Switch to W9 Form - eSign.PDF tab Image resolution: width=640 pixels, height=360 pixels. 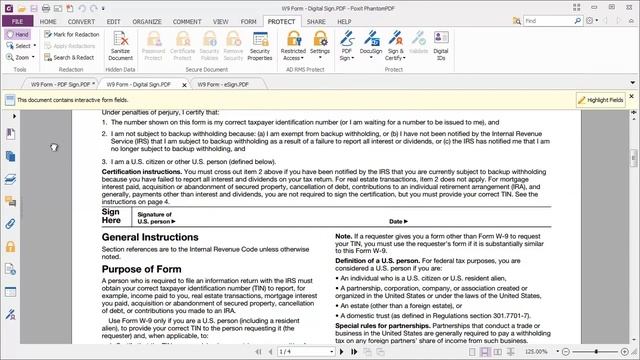[223, 84]
